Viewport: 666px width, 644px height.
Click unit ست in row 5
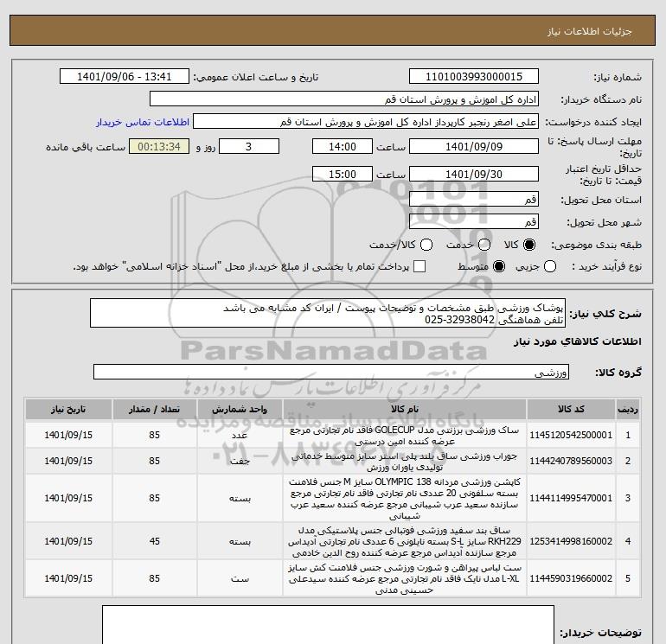(x=240, y=579)
